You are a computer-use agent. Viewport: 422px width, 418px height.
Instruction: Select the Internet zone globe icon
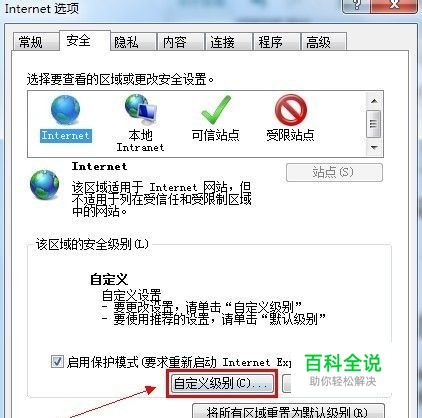pos(65,110)
